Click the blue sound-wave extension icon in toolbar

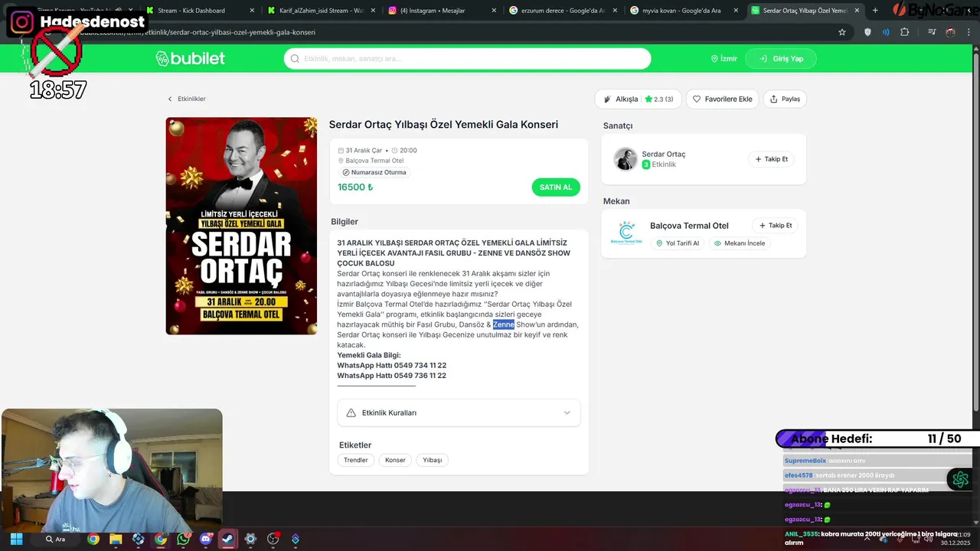coord(886,32)
